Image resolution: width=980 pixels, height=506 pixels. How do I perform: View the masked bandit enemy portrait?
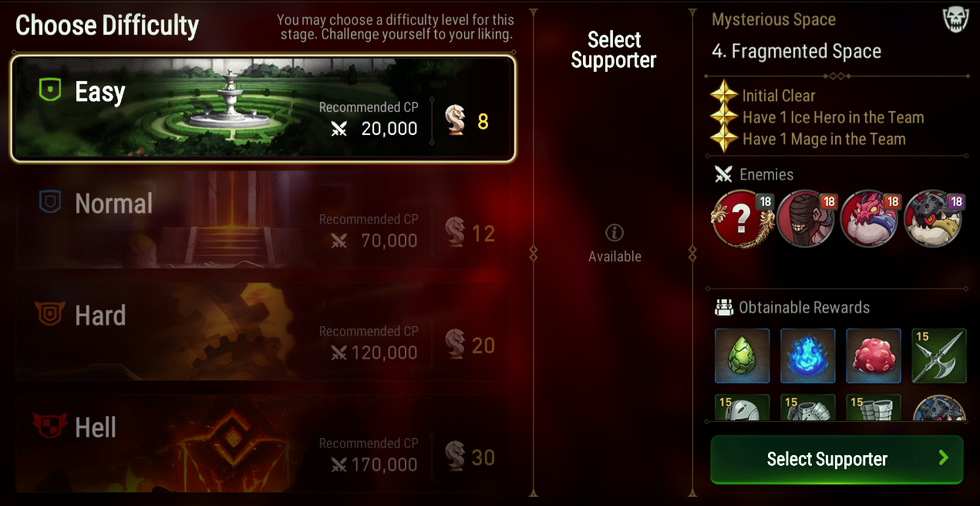pyautogui.click(x=806, y=218)
